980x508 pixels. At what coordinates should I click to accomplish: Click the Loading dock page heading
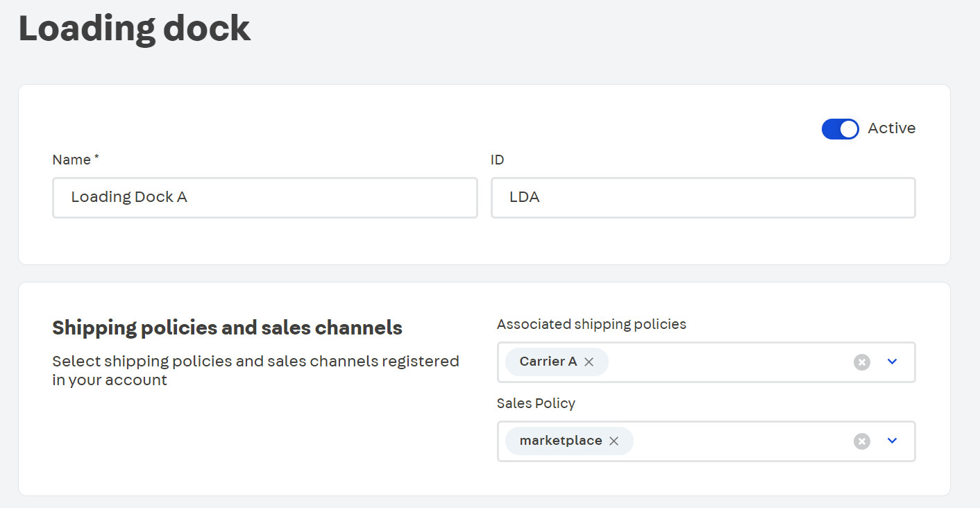click(x=134, y=28)
